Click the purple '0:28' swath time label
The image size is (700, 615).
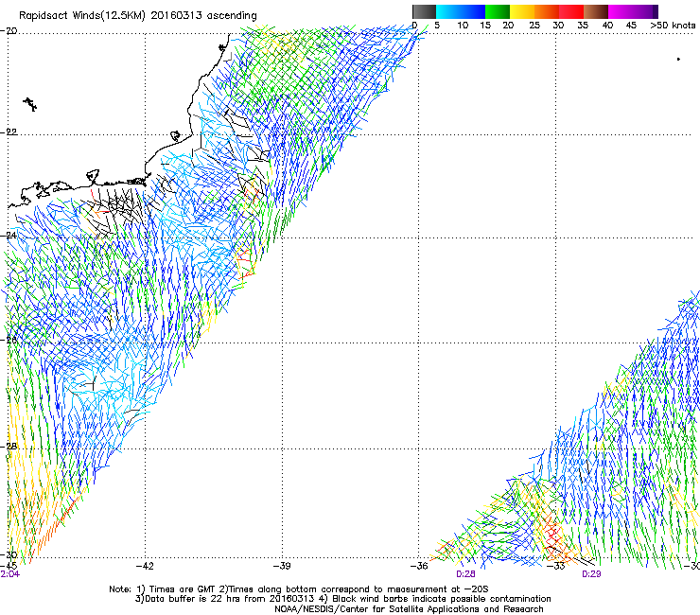pos(465,574)
